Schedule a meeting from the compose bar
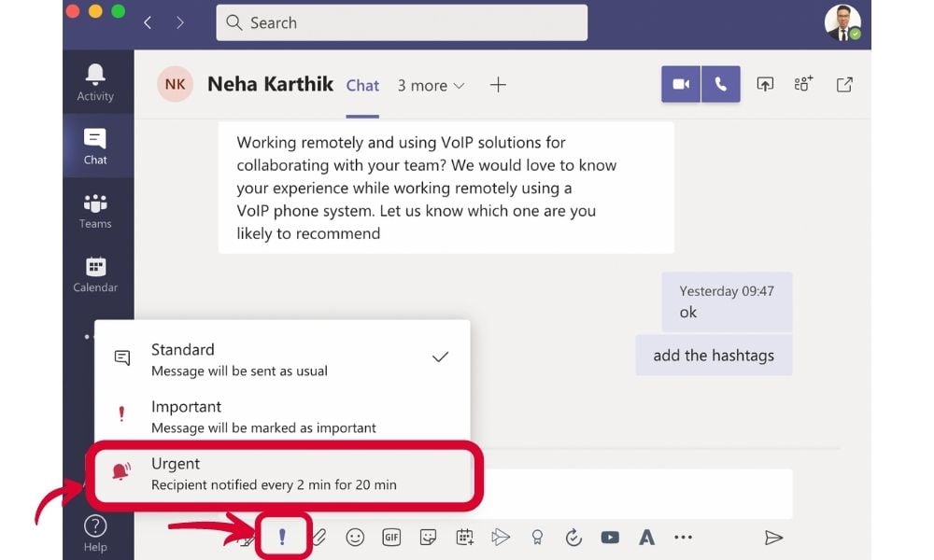Viewport: 934px width, 560px height. click(464, 537)
